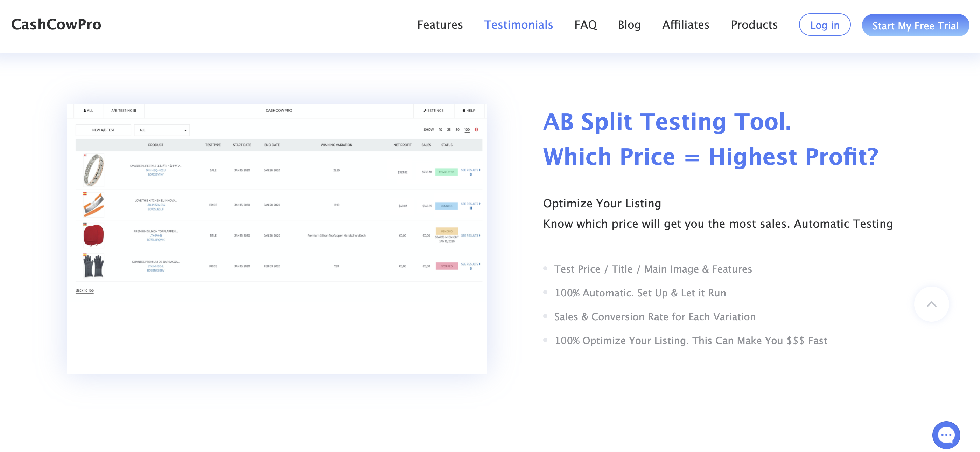
Task: Go to the Features page
Action: coord(440,25)
